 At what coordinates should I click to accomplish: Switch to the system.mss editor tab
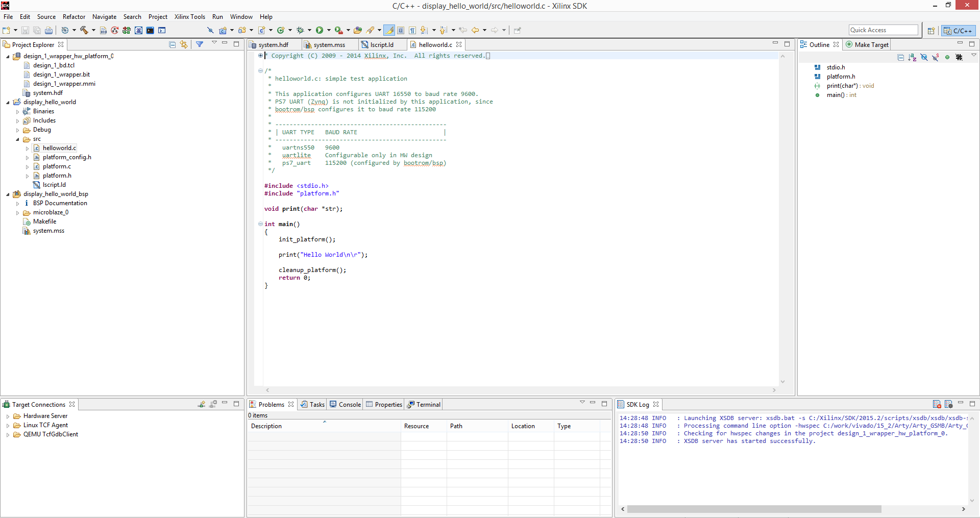[329, 45]
